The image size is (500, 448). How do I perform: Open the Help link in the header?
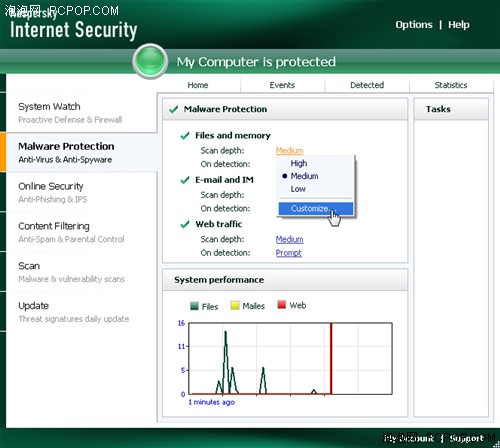pyautogui.click(x=459, y=25)
